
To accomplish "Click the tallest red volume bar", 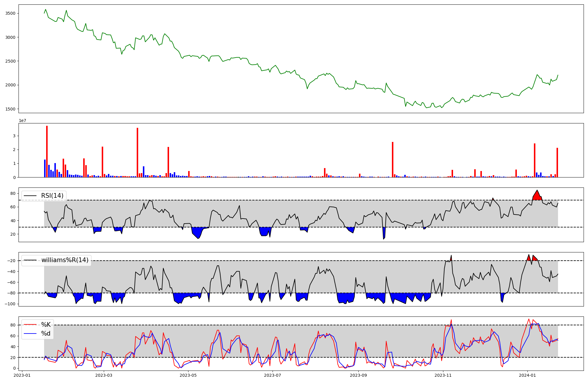I will click(47, 152).
